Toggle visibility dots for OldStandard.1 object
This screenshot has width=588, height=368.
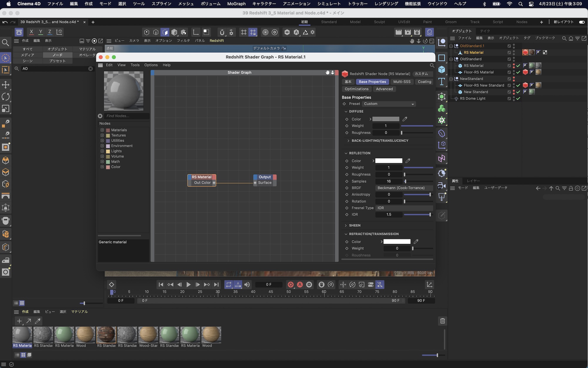[x=514, y=46]
